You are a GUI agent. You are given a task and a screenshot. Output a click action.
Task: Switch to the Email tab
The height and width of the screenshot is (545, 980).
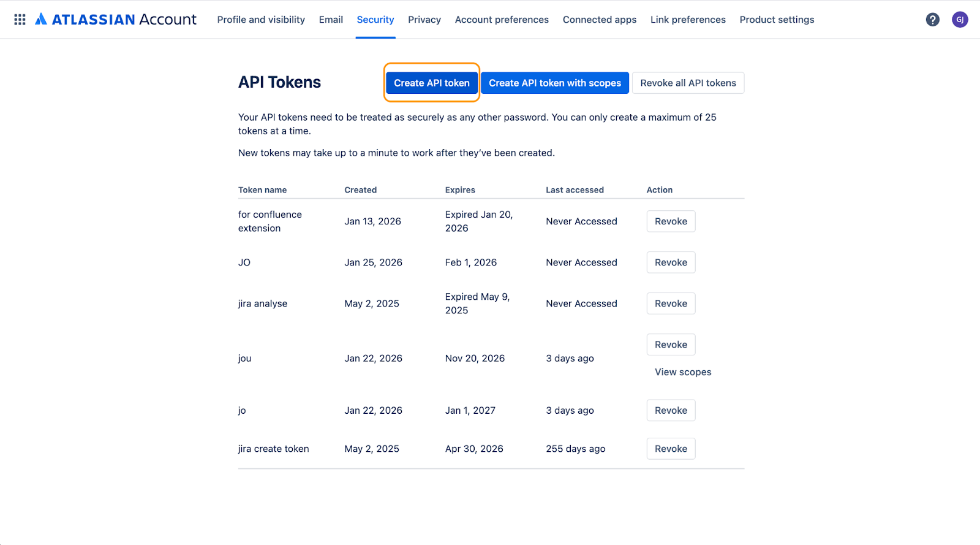(331, 20)
